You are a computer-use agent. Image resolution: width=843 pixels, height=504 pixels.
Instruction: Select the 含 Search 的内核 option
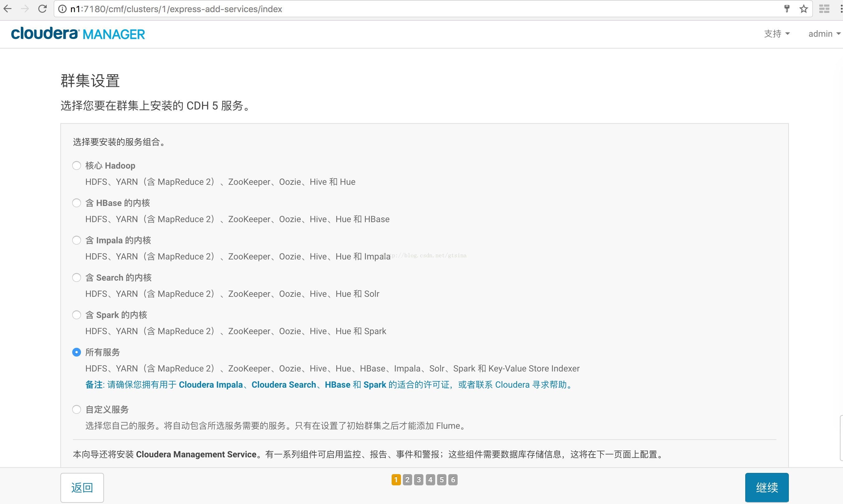click(77, 278)
